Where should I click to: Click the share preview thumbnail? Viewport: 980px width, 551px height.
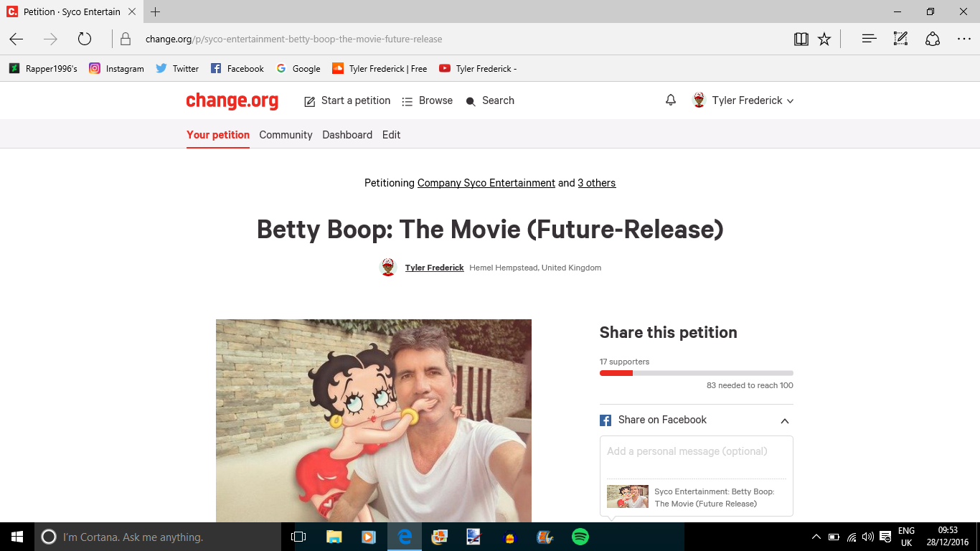[x=628, y=496]
